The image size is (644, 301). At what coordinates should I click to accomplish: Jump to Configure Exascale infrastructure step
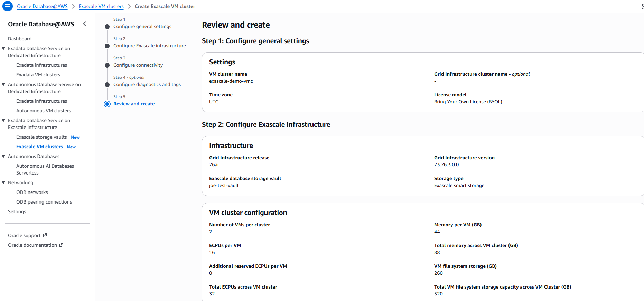pos(150,46)
